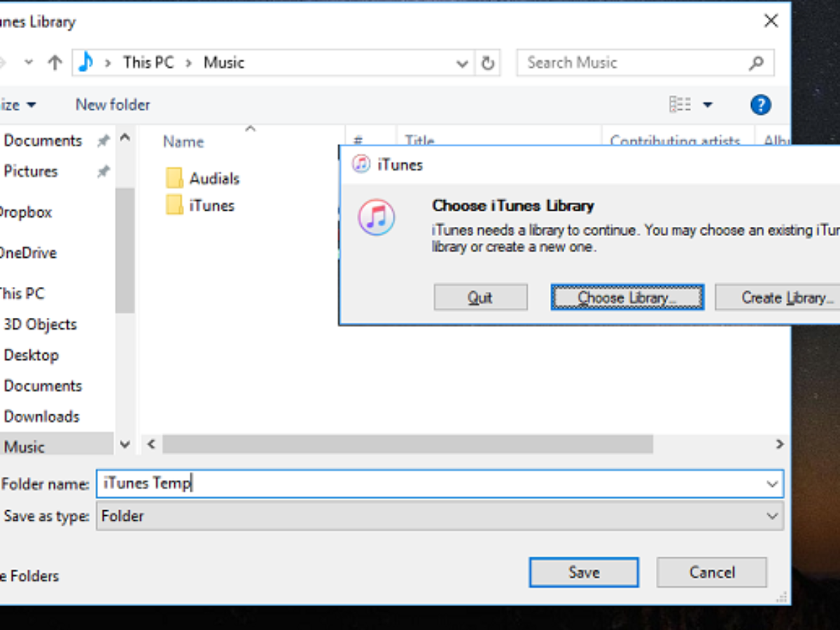Open the view options dropdown arrow
840x630 pixels.
(x=707, y=105)
